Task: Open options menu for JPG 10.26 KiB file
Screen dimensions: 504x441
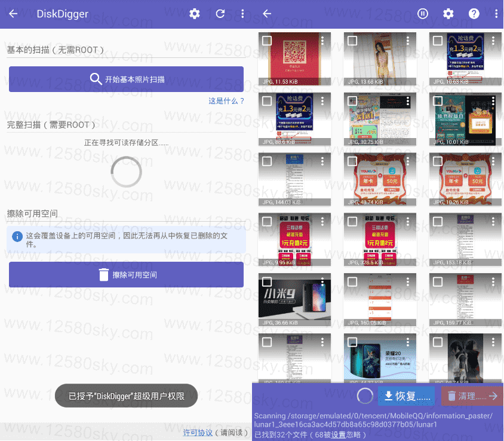Action: 493,161
